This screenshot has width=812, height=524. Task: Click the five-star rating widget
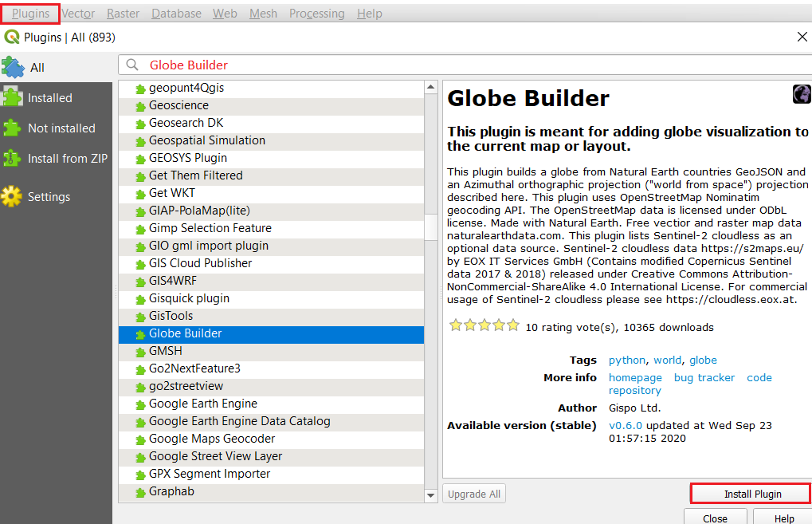pos(484,325)
